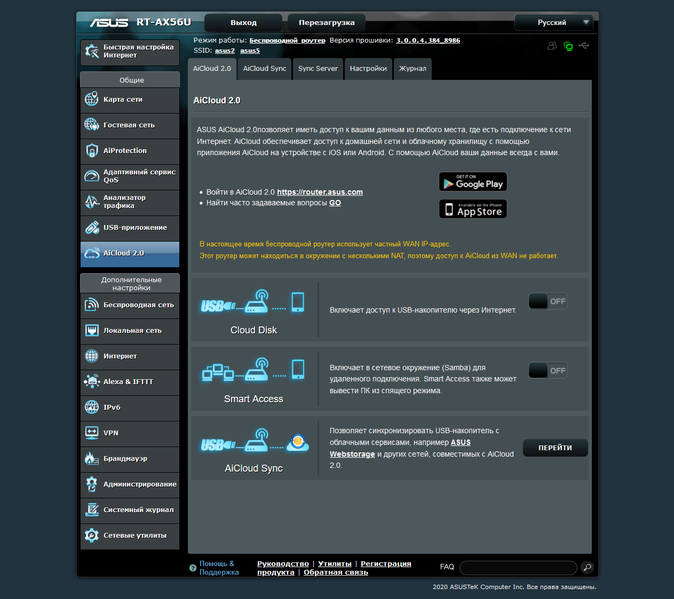The width and height of the screenshot is (674, 599).
Task: Open the Журнал tab
Action: (413, 69)
